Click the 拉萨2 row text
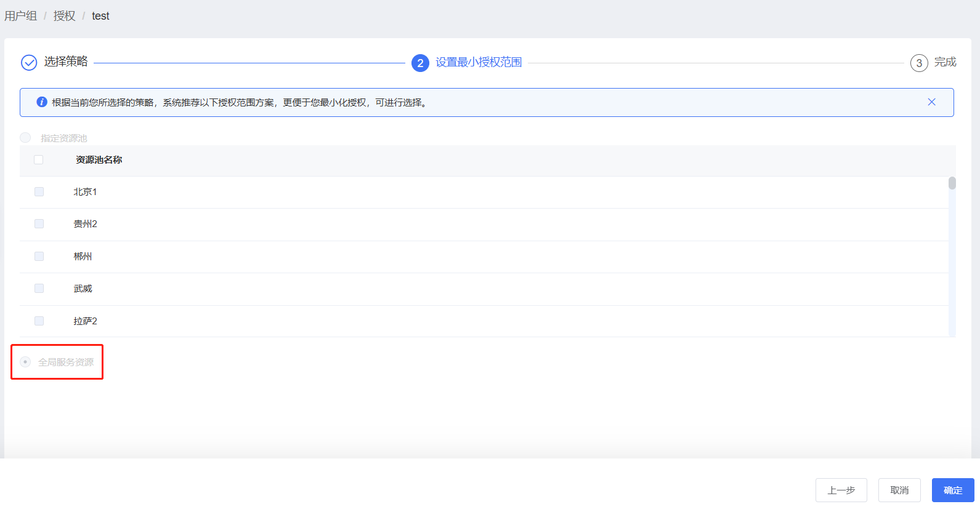 85,321
